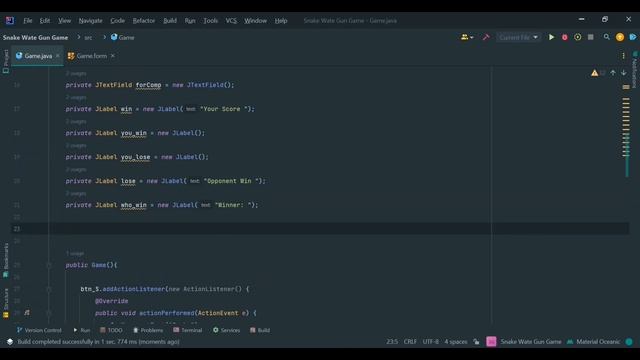Open the editor tabs more options menu
This screenshot has height=360, width=640.
click(623, 56)
